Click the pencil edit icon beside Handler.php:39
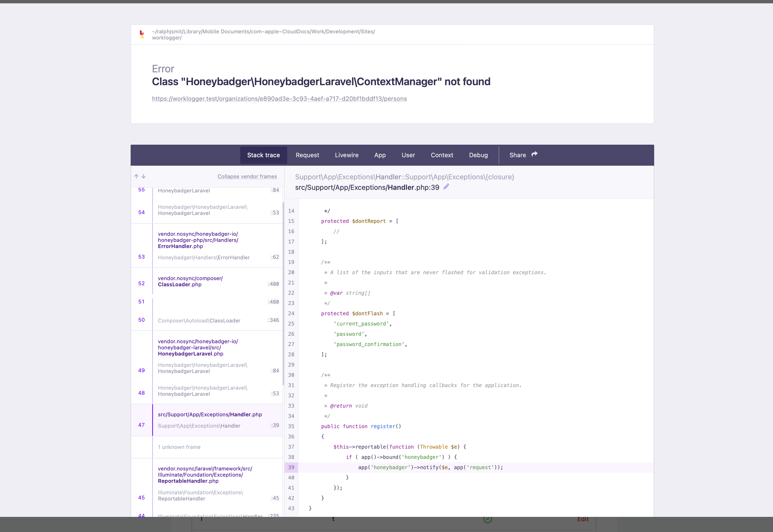This screenshot has height=532, width=773. 446,187
